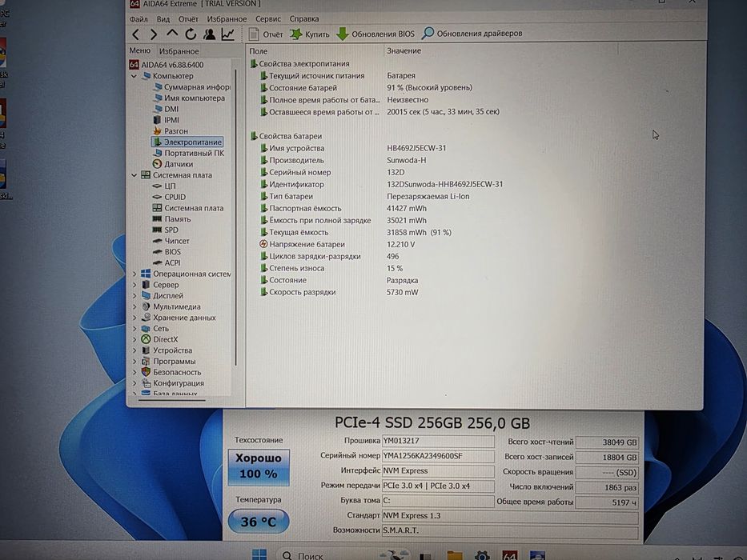Select the Память memory item
The width and height of the screenshot is (747, 560).
pos(171,219)
